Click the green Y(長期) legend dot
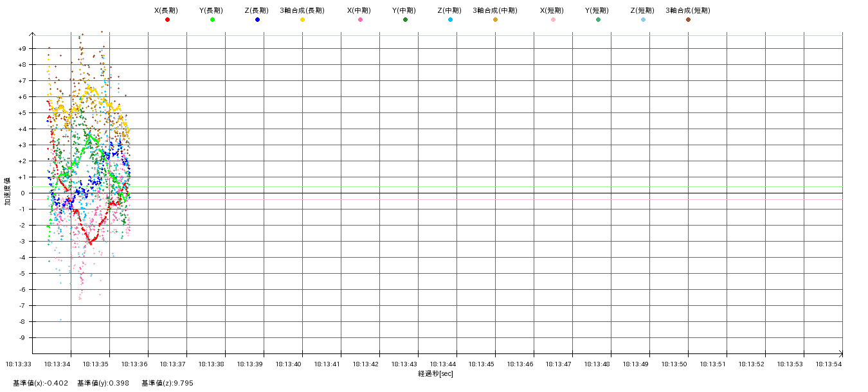This screenshot has width=868, height=392. 212,20
